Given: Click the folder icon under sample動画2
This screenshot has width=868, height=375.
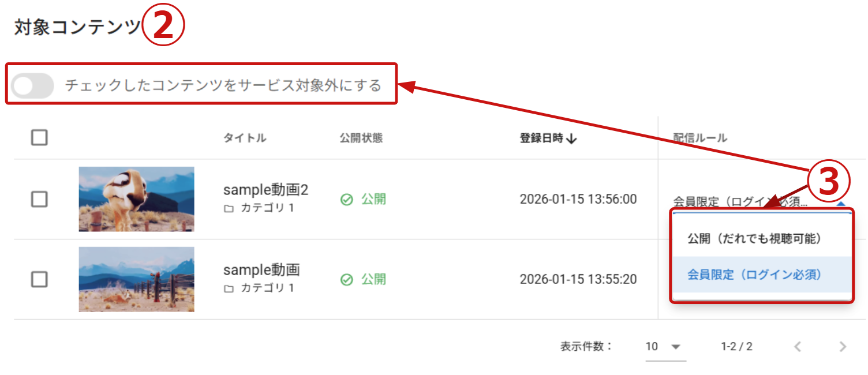Looking at the screenshot, I should coord(229,209).
